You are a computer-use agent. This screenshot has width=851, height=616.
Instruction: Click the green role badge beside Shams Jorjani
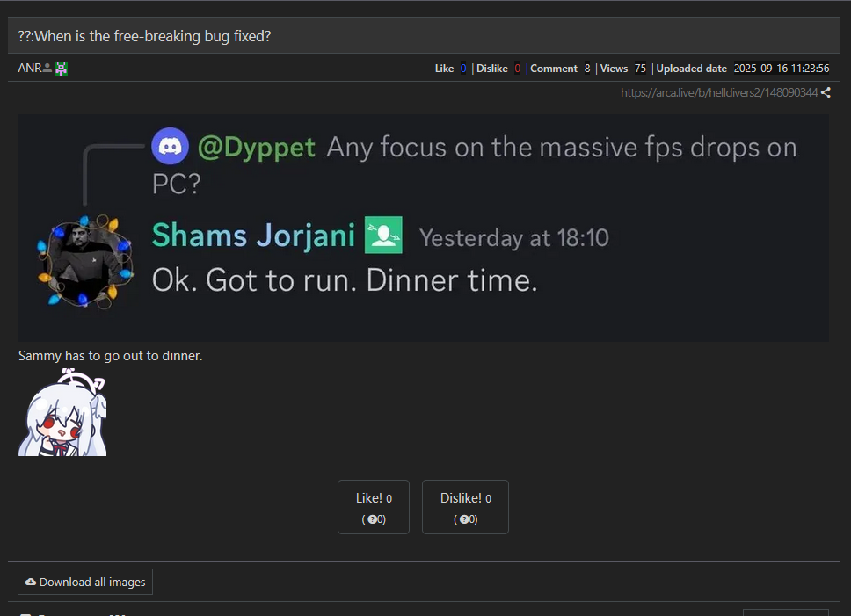tap(383, 235)
